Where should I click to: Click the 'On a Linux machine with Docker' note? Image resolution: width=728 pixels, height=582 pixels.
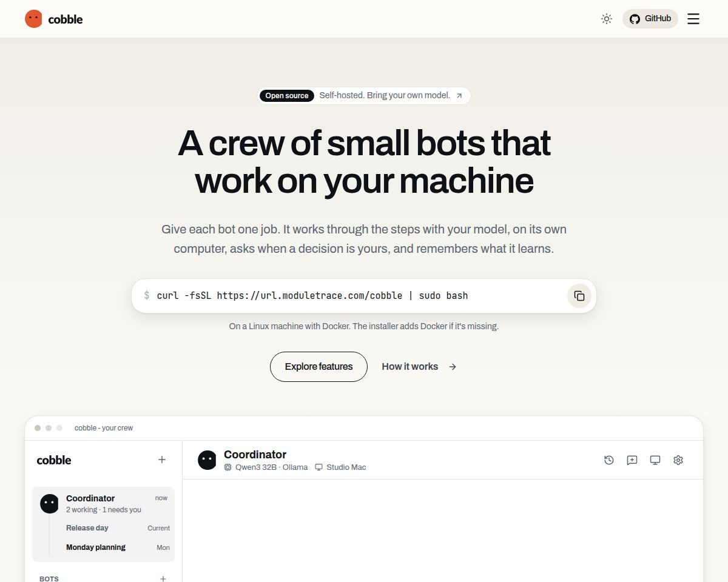click(364, 326)
